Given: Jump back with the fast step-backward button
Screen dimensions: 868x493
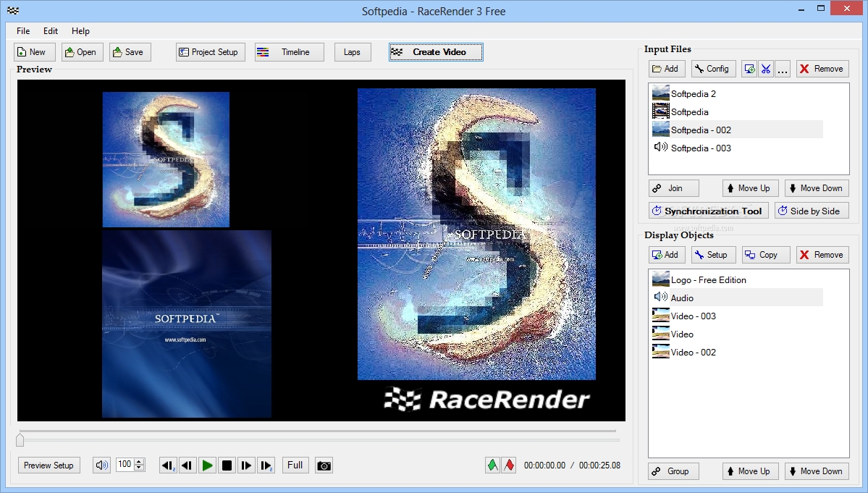Looking at the screenshot, I should coord(168,465).
